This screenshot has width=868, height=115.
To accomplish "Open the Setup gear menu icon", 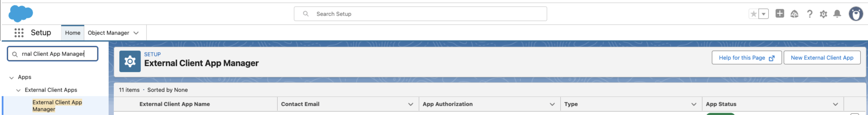I will click(823, 14).
